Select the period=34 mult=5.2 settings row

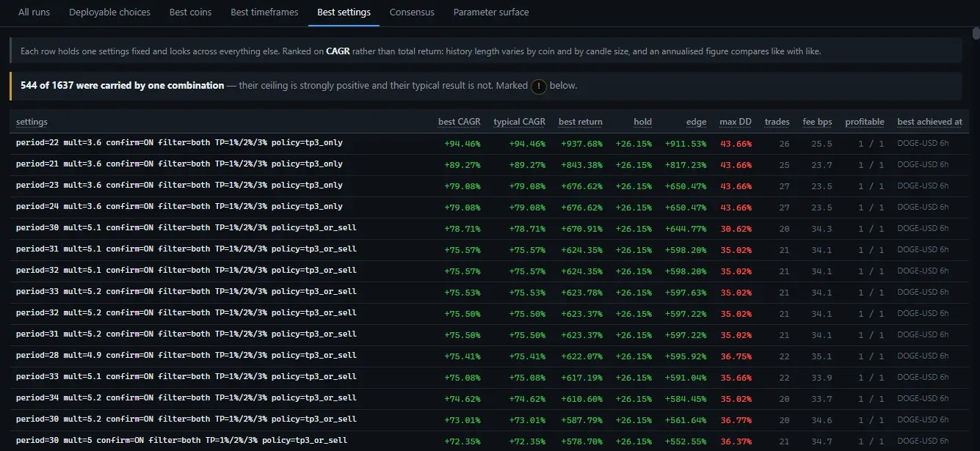489,399
